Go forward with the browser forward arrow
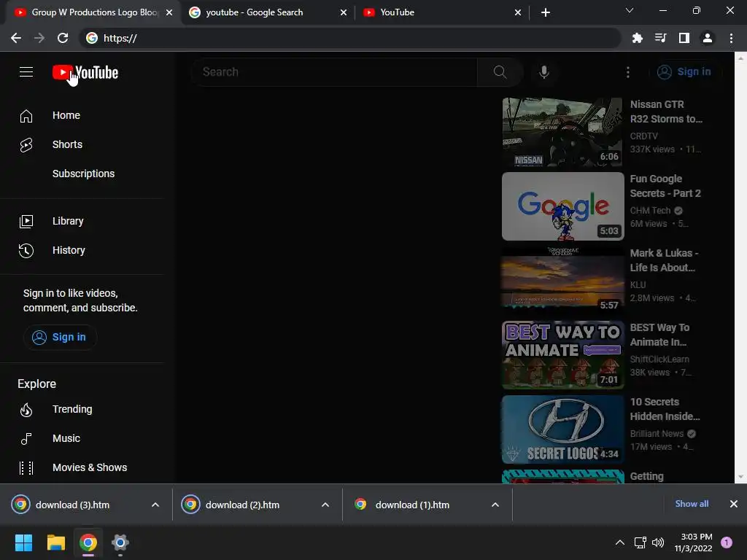747x560 pixels. pos(39,38)
